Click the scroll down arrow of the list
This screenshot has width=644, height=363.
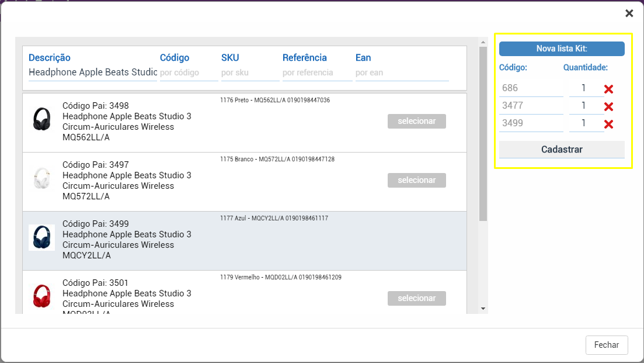483,309
